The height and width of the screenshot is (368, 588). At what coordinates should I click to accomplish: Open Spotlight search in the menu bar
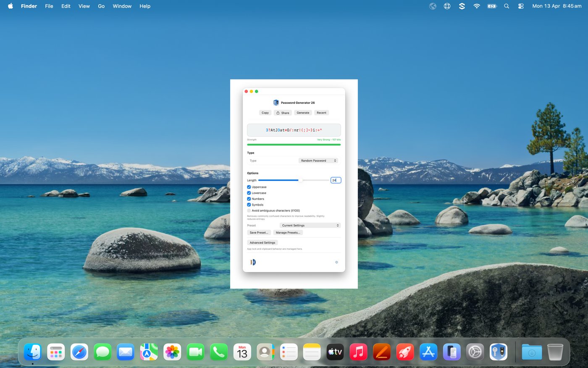point(507,6)
